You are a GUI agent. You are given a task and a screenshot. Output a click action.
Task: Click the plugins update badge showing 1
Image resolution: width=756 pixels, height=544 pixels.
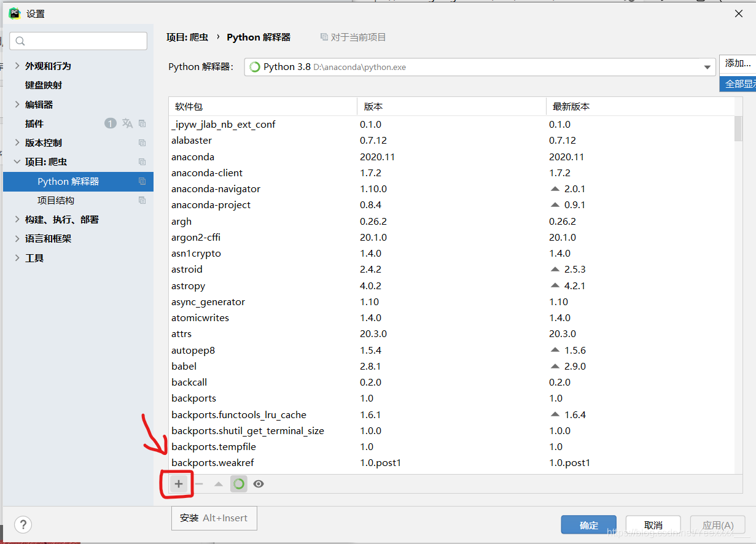click(110, 123)
